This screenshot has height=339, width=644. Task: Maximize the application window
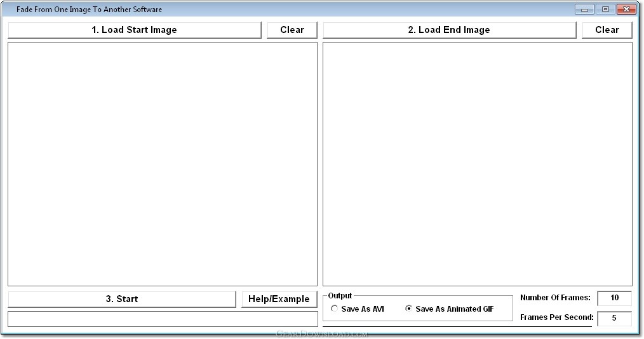coord(605,10)
